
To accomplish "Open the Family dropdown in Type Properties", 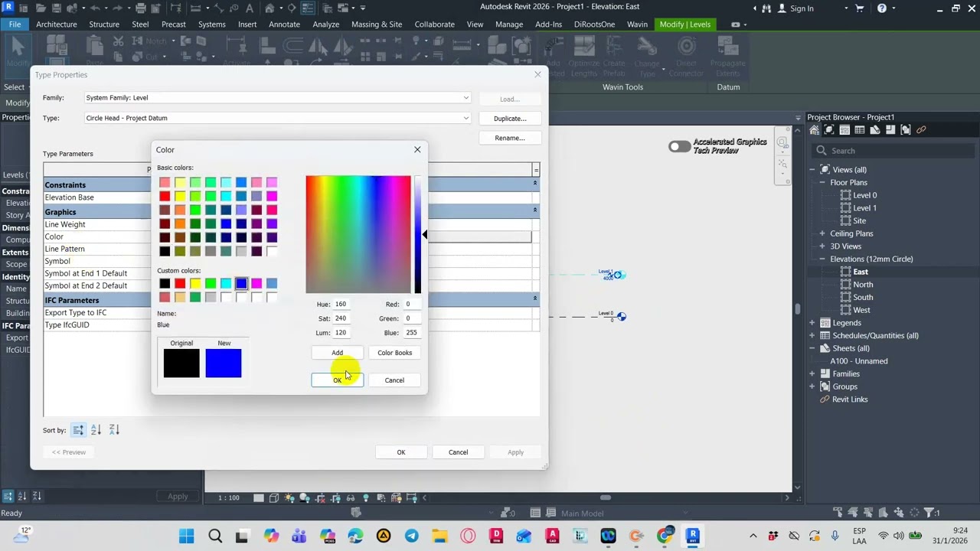I will [465, 98].
